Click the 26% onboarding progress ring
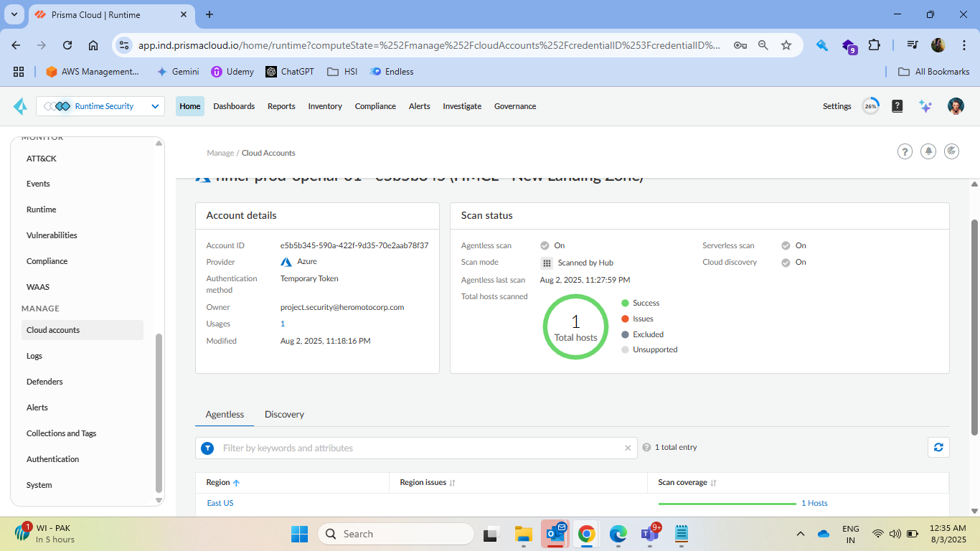980x551 pixels. (x=870, y=106)
